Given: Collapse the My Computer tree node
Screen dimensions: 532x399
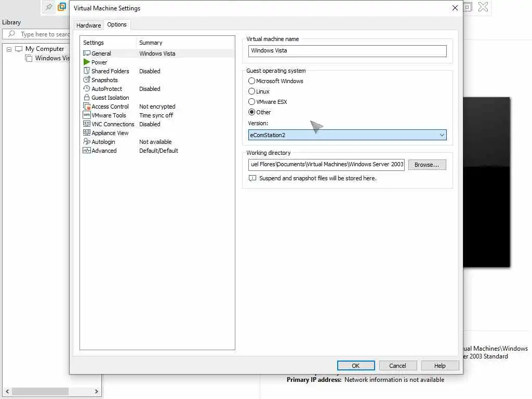Looking at the screenshot, I should click(x=9, y=49).
